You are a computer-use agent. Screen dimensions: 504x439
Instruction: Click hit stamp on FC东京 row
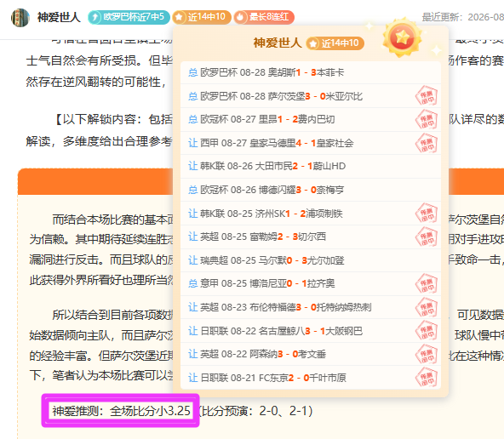click(x=427, y=378)
